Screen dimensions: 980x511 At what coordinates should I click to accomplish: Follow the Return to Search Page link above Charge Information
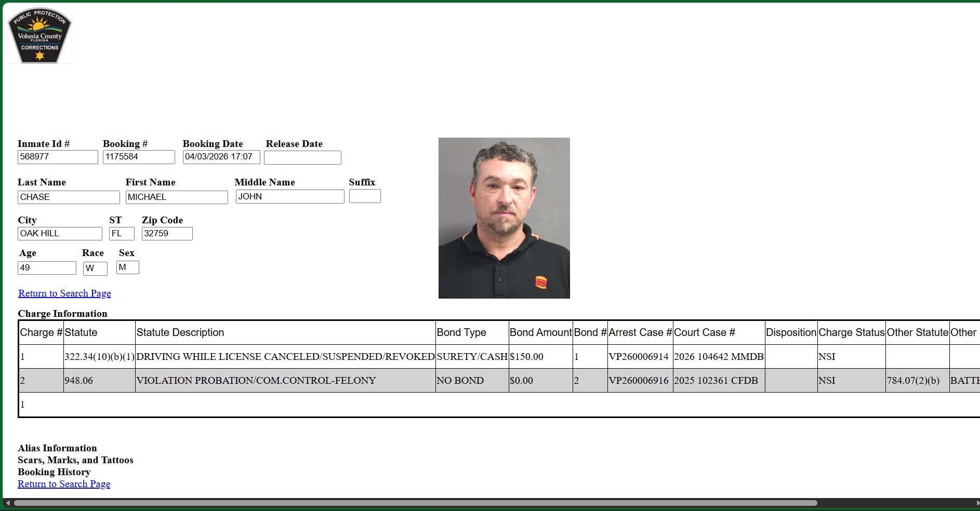pyautogui.click(x=64, y=293)
